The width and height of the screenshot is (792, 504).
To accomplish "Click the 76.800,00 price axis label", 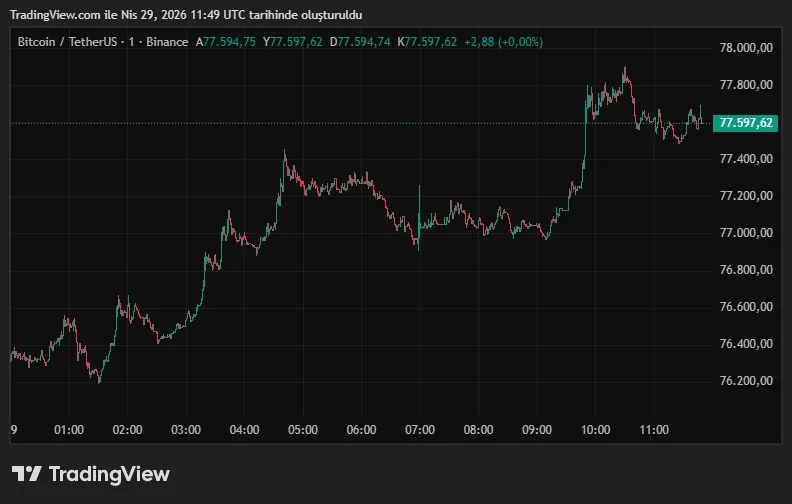I will tap(746, 269).
